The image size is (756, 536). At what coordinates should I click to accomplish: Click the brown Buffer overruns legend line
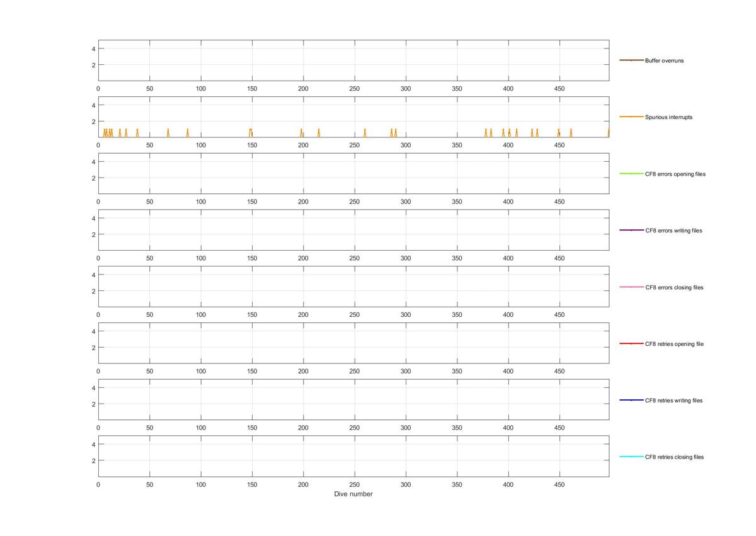(x=631, y=60)
